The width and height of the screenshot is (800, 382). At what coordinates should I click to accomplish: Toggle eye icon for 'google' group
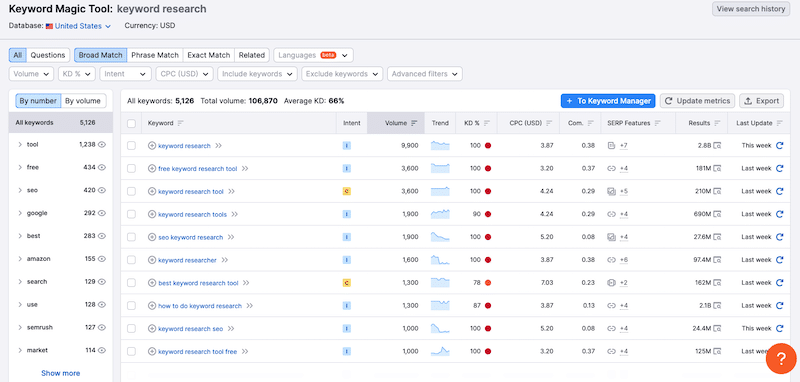[x=102, y=213]
